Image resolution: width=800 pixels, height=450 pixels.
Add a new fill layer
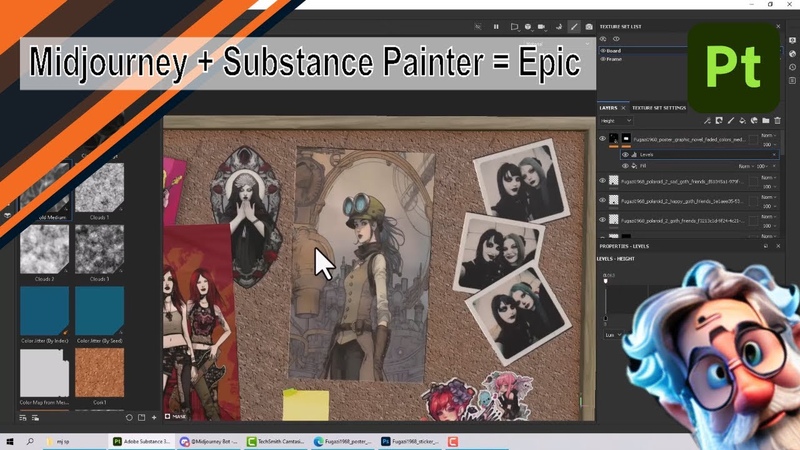click(742, 121)
